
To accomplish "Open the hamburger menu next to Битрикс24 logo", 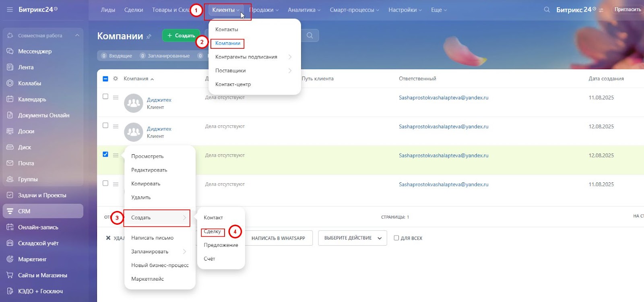I will click(x=10, y=10).
